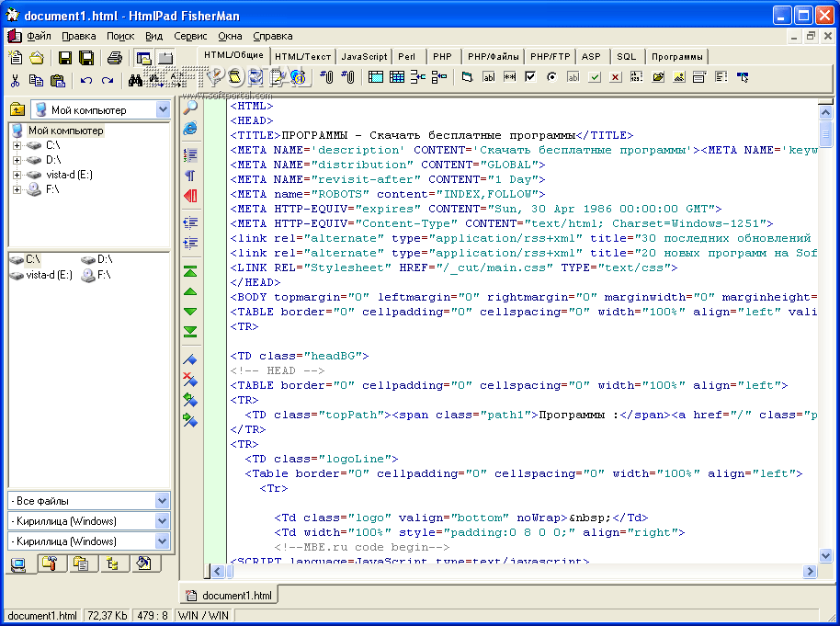Print the document with the printer icon
This screenshot has height=626, width=840.
[115, 57]
